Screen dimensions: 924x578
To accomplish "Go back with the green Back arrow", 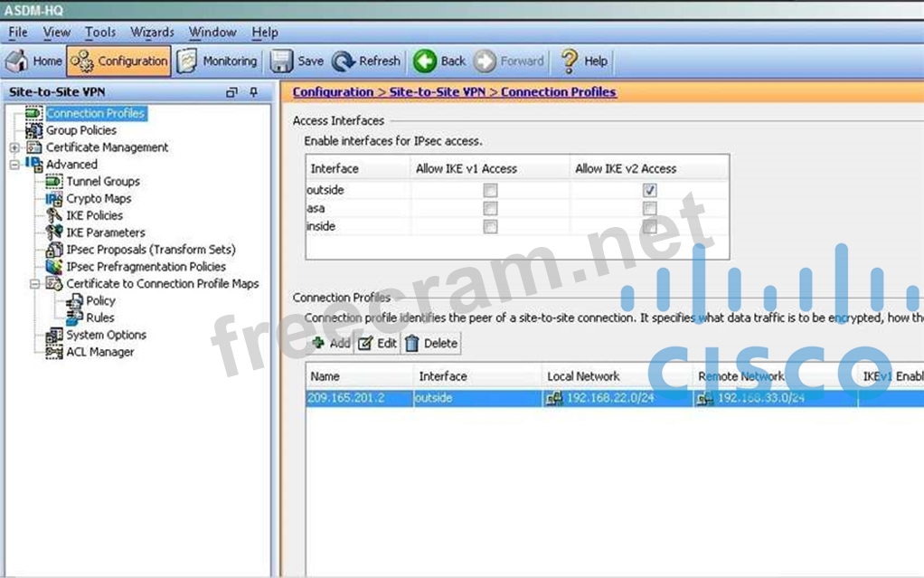I will (439, 62).
